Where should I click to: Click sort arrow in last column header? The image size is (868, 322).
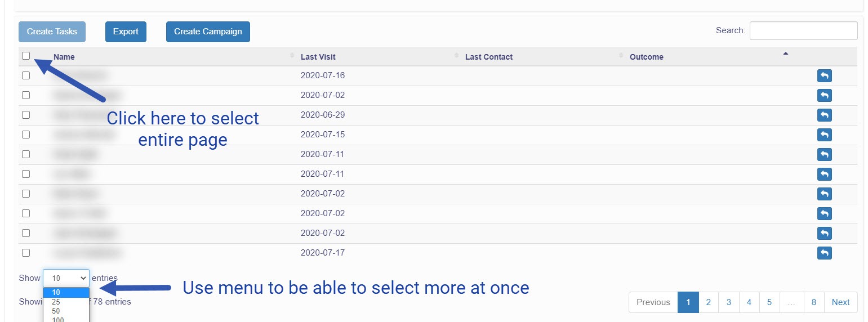click(785, 54)
